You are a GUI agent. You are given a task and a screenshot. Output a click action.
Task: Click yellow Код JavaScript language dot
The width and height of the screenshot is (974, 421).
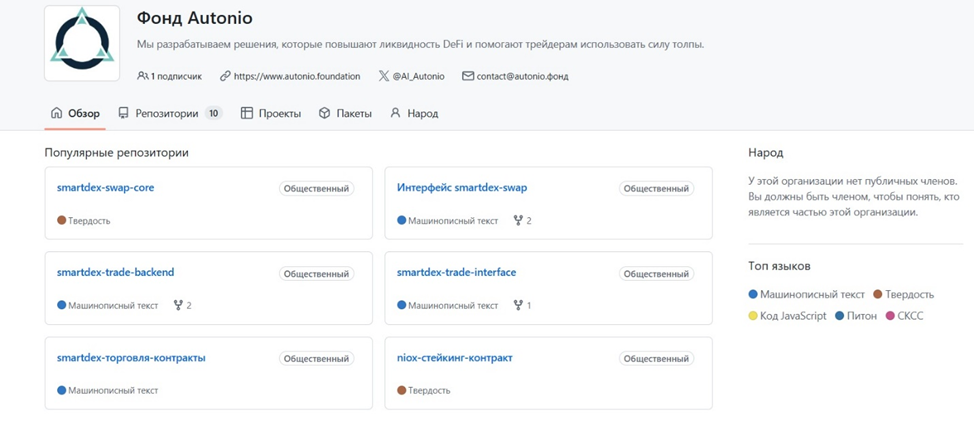753,316
